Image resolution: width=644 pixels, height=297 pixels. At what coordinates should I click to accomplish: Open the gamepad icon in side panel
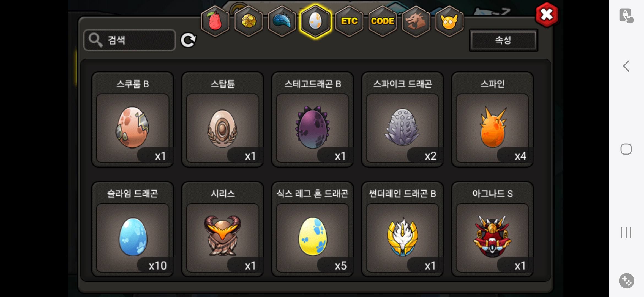click(x=626, y=281)
